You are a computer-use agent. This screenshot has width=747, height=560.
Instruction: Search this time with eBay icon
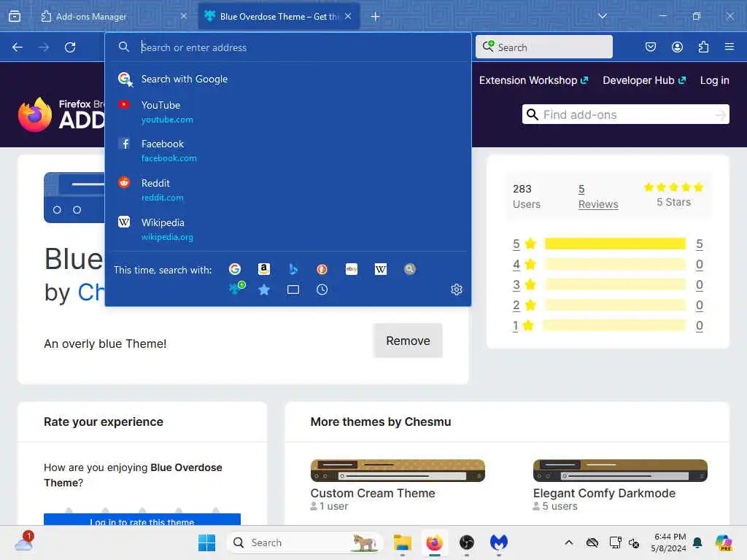(x=352, y=270)
